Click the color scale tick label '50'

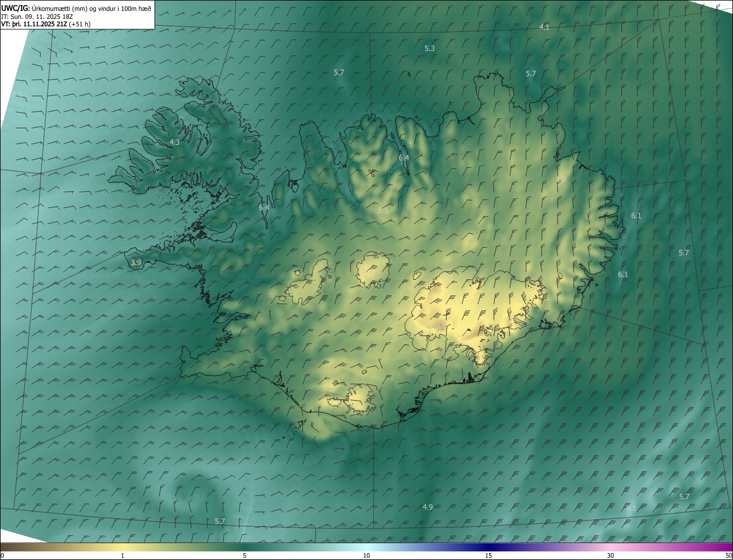[728, 555]
